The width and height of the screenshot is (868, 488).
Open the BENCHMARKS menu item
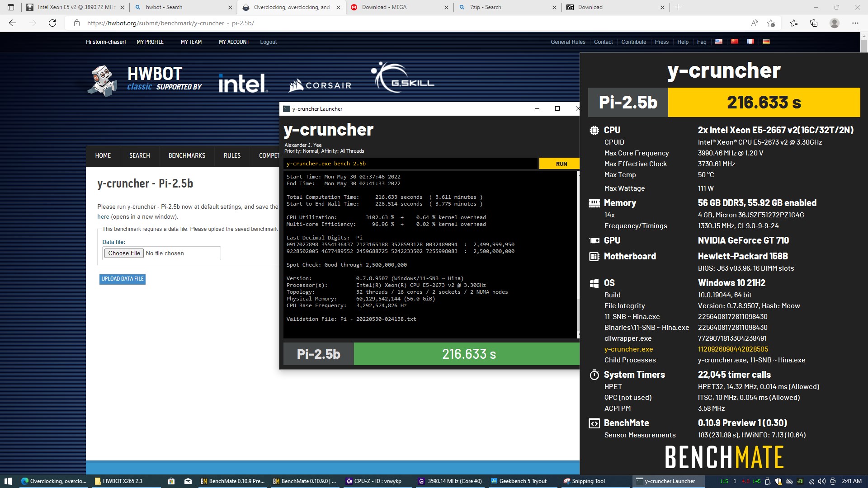[x=187, y=155]
